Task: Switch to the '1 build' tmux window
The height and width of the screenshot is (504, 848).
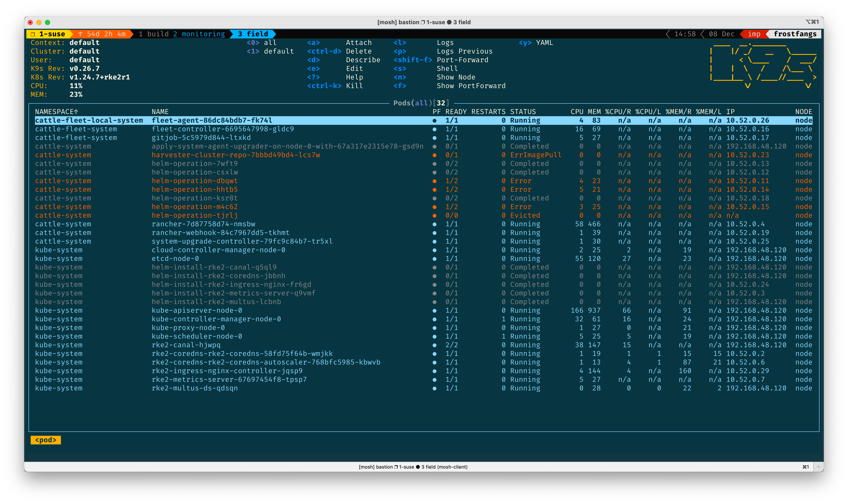Action: click(154, 34)
